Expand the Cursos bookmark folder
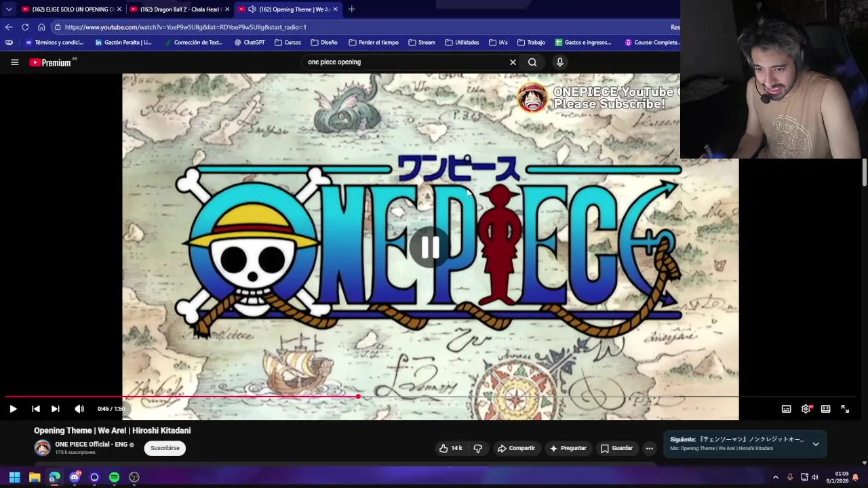Viewport: 868px width, 488px height. tap(288, 43)
